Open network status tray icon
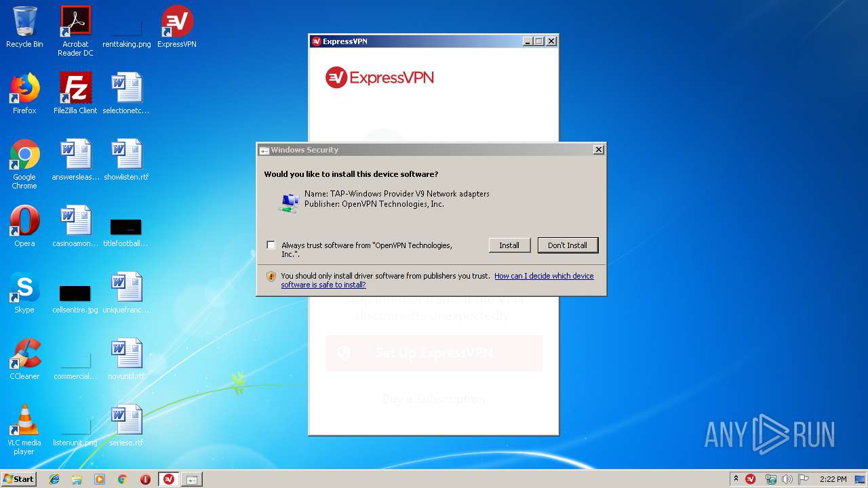868x488 pixels. [770, 479]
